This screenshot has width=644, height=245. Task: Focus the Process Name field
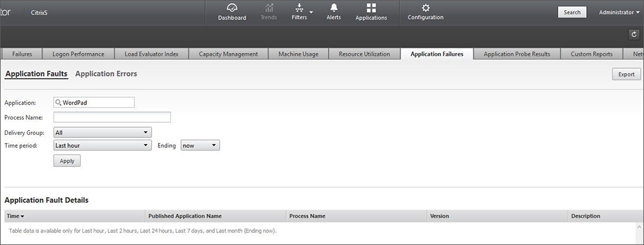pos(112,117)
